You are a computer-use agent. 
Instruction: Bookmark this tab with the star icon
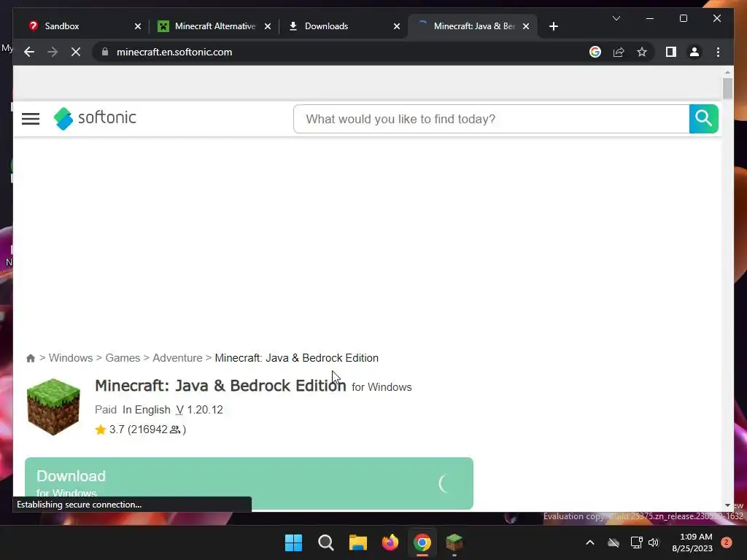click(x=642, y=52)
